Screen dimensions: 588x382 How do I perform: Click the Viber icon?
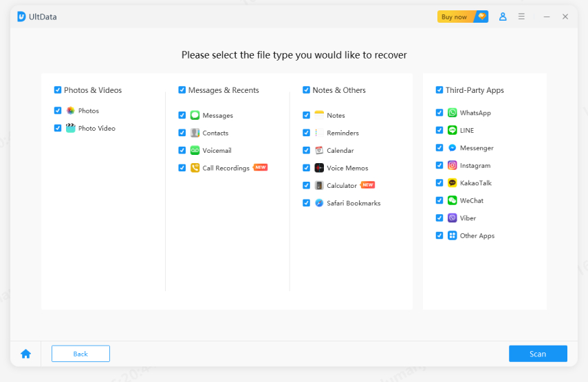click(453, 218)
